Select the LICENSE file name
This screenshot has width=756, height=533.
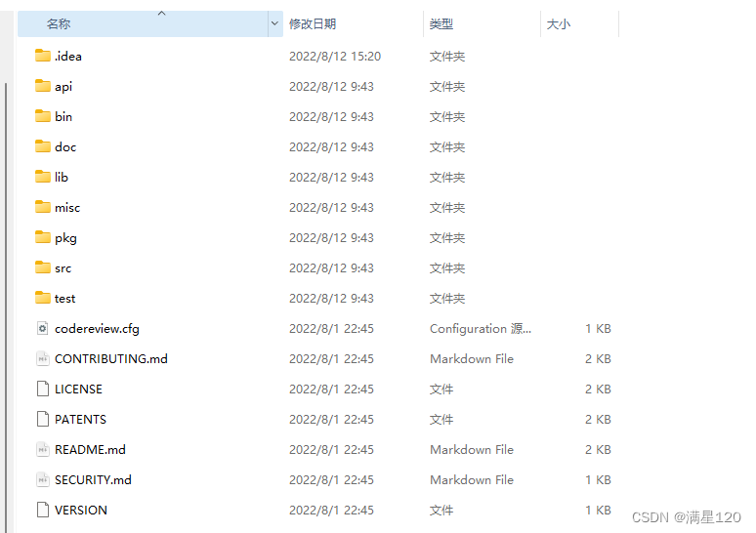pyautogui.click(x=78, y=389)
